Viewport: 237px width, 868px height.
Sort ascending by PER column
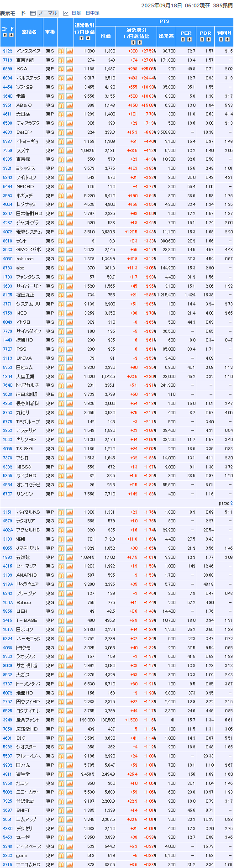[183, 39]
